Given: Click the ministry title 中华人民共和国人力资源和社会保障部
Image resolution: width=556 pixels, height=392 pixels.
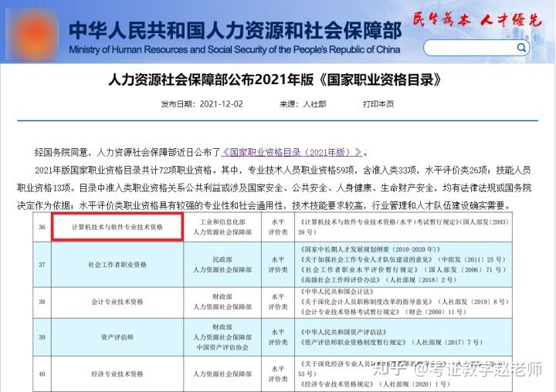Looking at the screenshot, I should click(235, 31).
